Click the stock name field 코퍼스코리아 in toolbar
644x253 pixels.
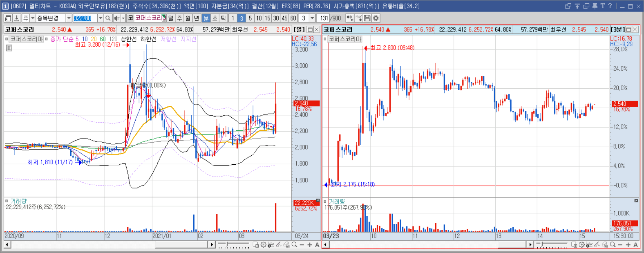coord(150,18)
